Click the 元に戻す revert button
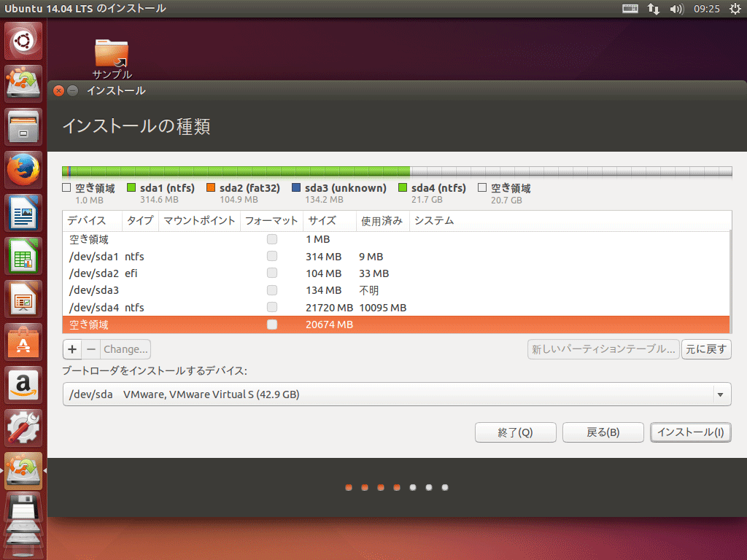The width and height of the screenshot is (747, 560). [x=706, y=349]
